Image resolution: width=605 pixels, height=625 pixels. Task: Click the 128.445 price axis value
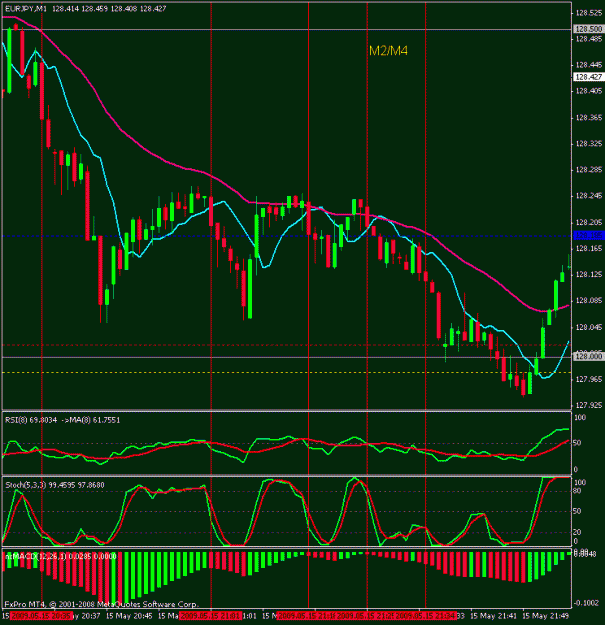(x=589, y=65)
